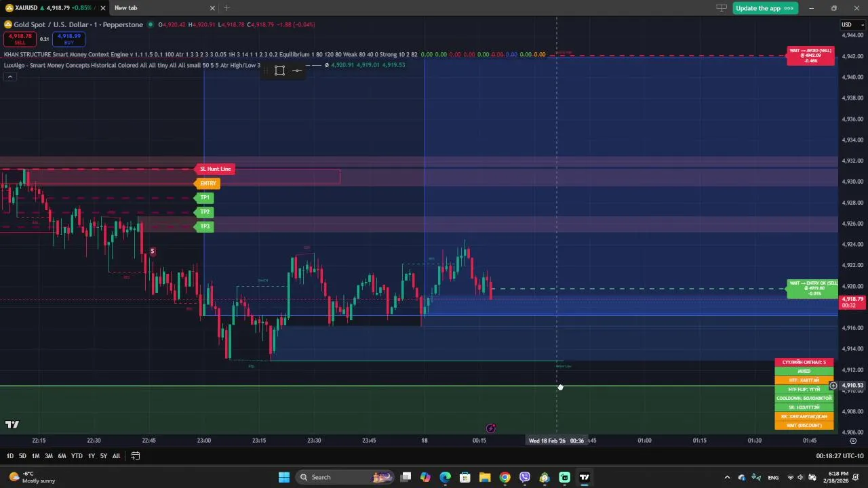Viewport: 868px width, 488px height.
Task: Open Viber from the taskbar
Action: tap(524, 477)
